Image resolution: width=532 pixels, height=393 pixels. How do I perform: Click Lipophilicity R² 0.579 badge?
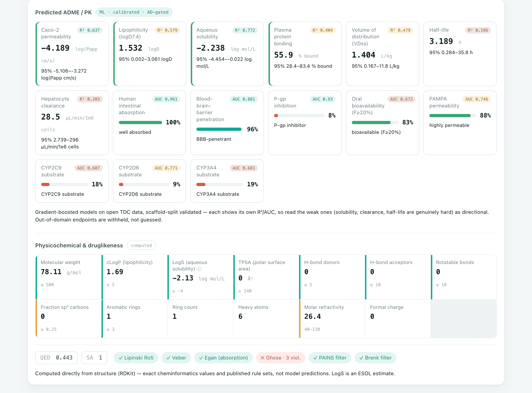[167, 30]
